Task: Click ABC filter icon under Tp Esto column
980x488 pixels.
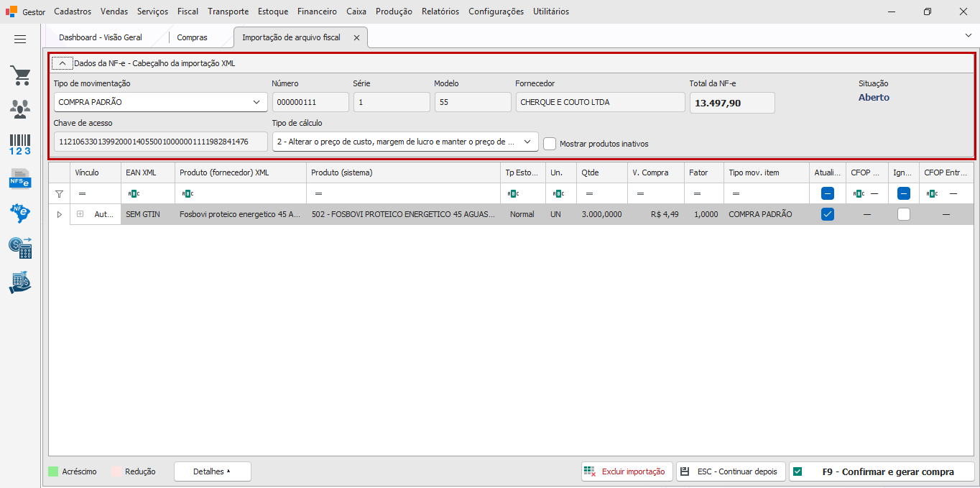Action: [x=513, y=193]
